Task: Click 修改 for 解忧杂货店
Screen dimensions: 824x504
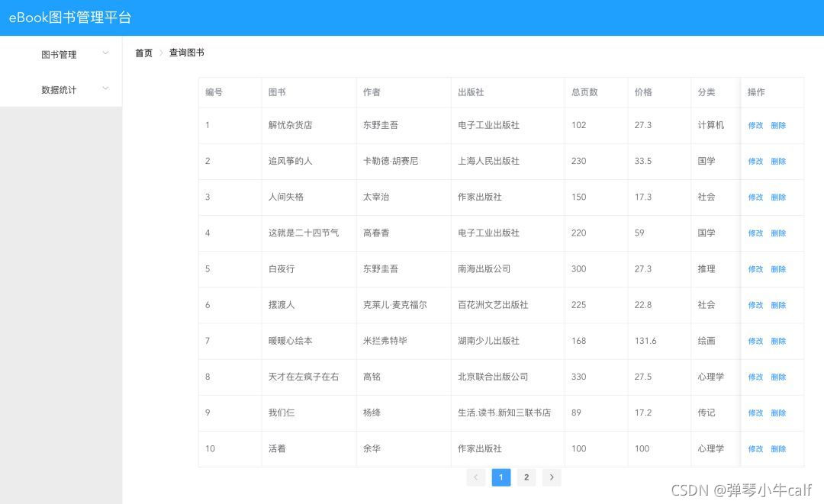Action: point(755,125)
